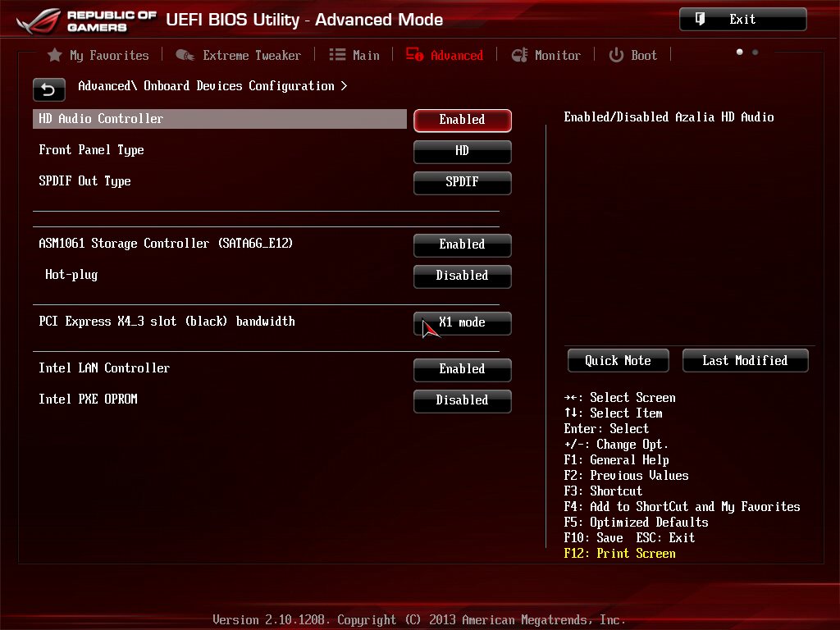
Task: Change Intel LAN Controller Enabled option
Action: click(x=463, y=370)
